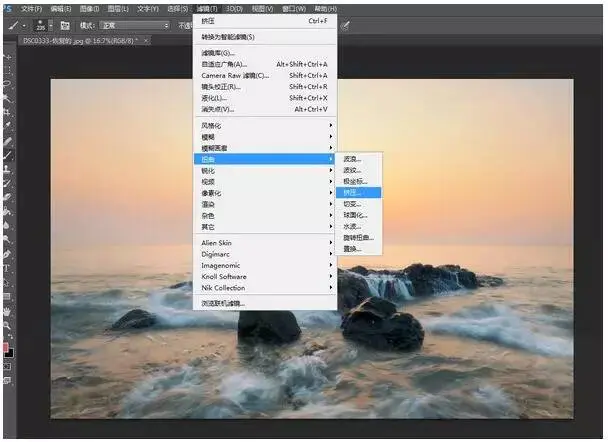Select the Dodge tool
This screenshot has height=442, width=608.
(x=7, y=239)
